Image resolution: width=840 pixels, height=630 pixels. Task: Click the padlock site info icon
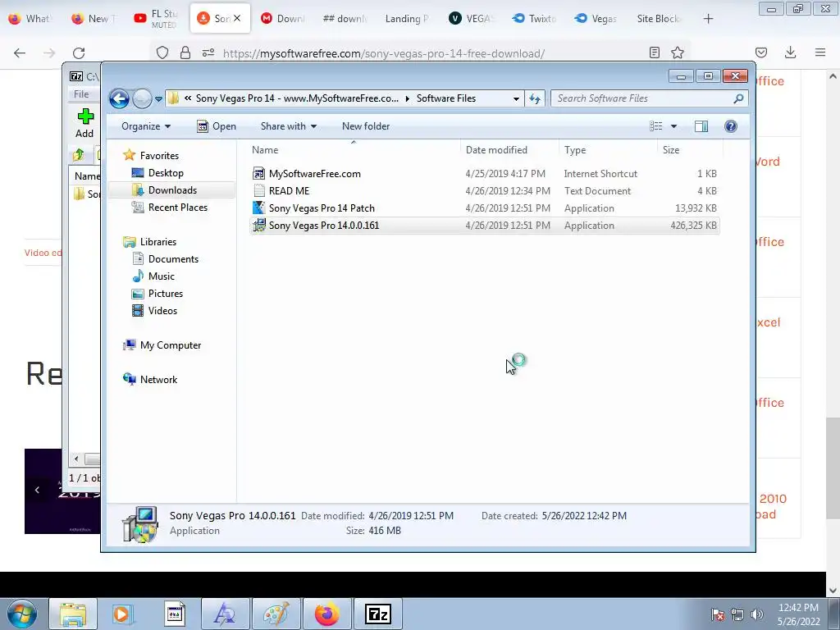point(185,53)
